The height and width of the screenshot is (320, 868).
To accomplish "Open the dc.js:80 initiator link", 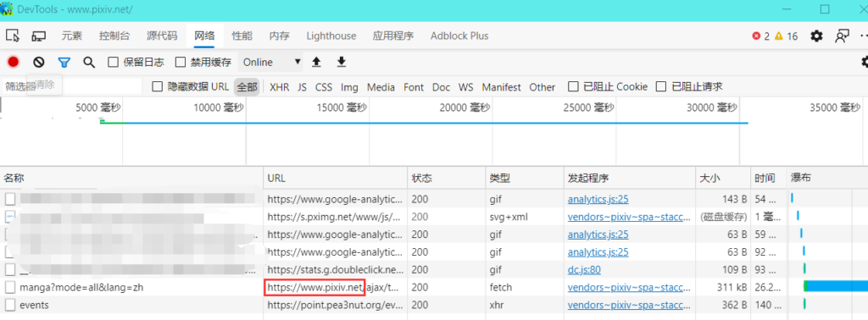I will click(584, 270).
